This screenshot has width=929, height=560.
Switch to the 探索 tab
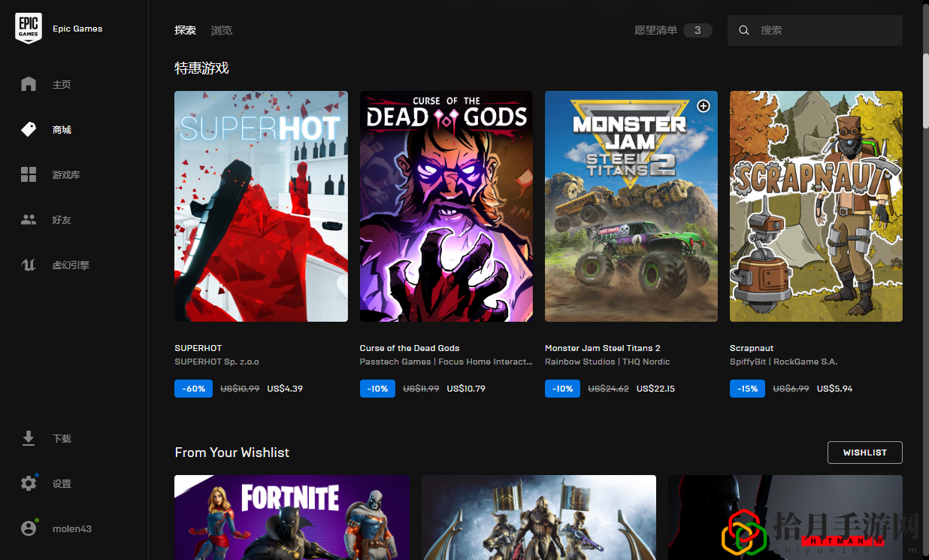click(x=185, y=30)
